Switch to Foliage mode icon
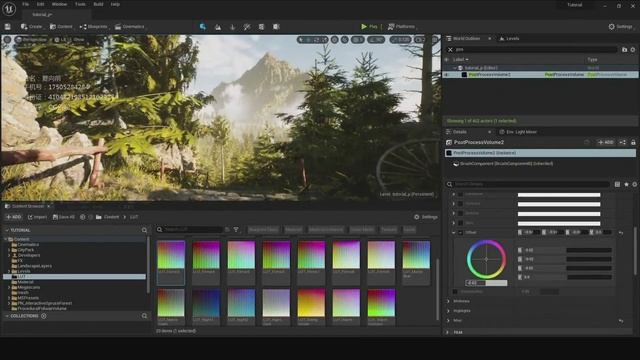 (233, 27)
